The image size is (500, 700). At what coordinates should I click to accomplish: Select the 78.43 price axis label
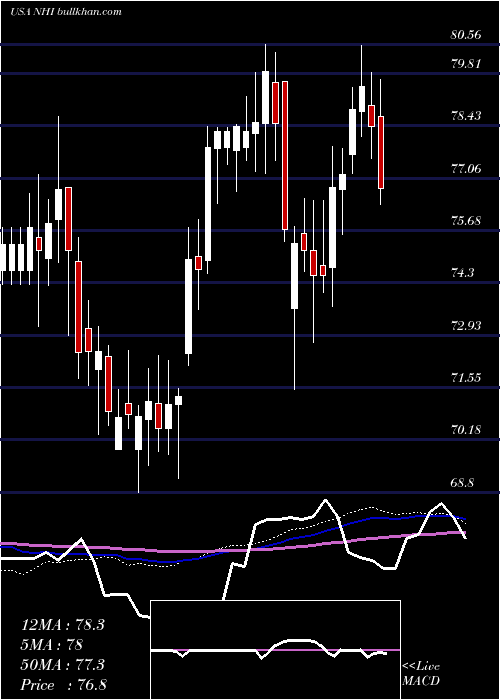(466, 116)
